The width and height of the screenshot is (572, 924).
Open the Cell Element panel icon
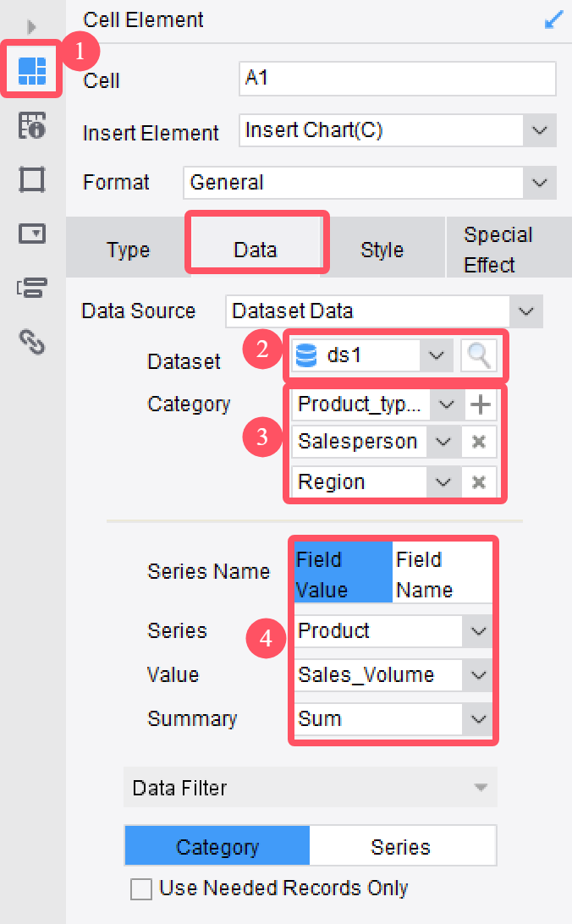(x=32, y=71)
